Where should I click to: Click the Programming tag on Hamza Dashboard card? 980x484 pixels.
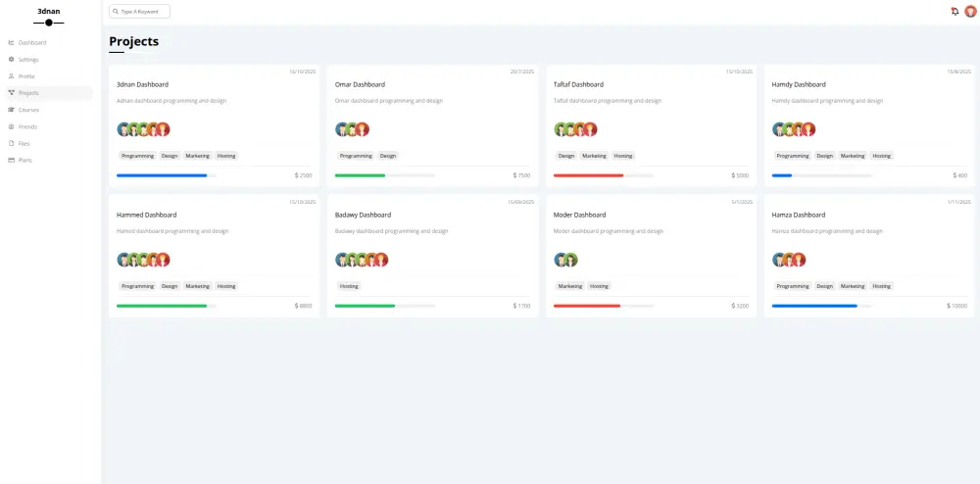click(x=793, y=286)
